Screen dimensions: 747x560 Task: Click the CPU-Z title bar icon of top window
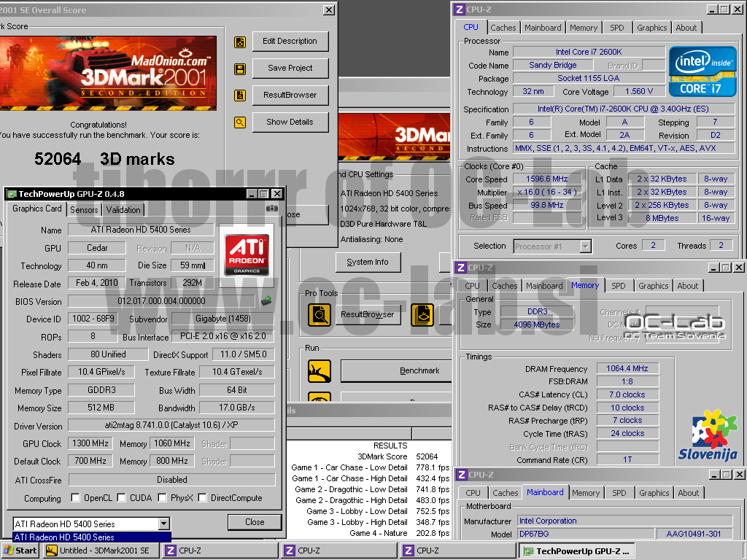pos(460,9)
